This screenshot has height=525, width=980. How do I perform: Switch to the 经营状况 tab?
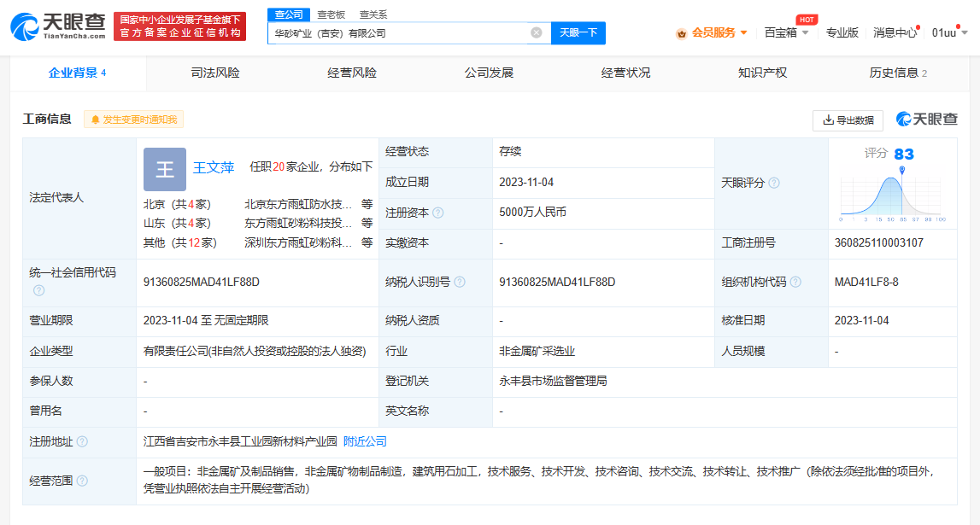625,73
